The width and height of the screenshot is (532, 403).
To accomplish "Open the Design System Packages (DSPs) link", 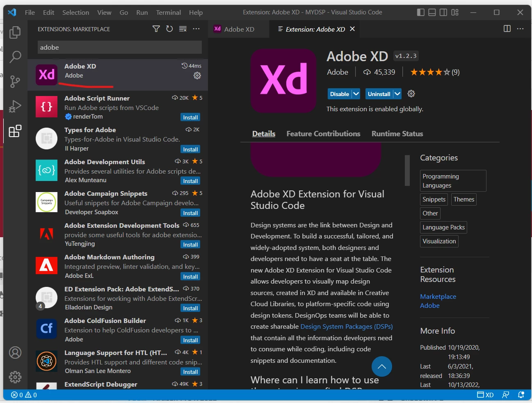I will click(x=347, y=327).
